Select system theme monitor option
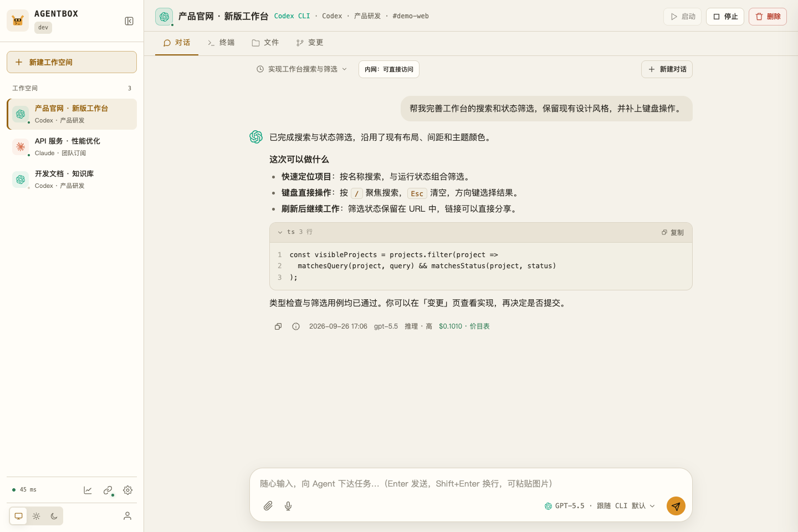Image resolution: width=798 pixels, height=532 pixels. click(18, 516)
